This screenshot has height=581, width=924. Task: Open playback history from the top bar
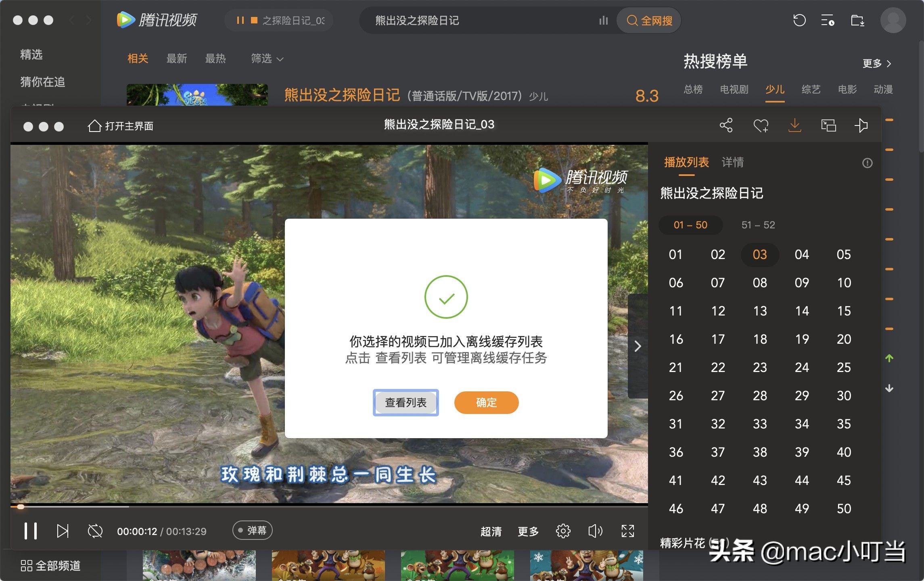[x=799, y=20]
